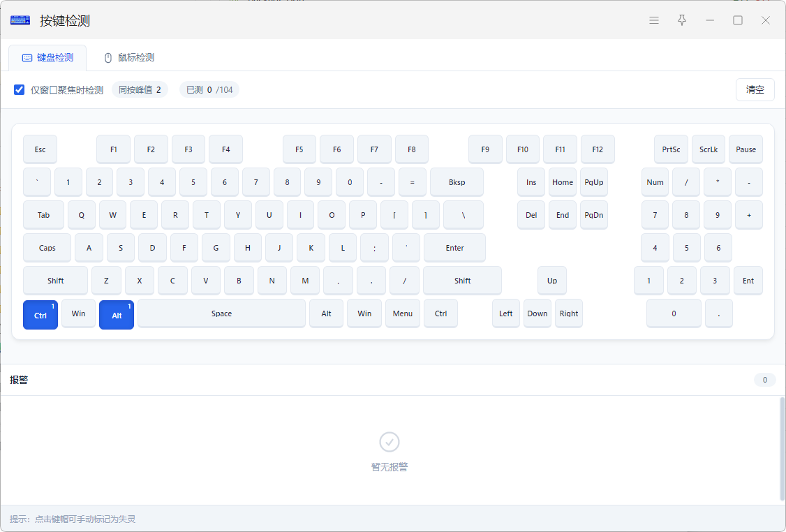Mark the Down arrow keycap
This screenshot has height=532, width=786.
tap(537, 313)
